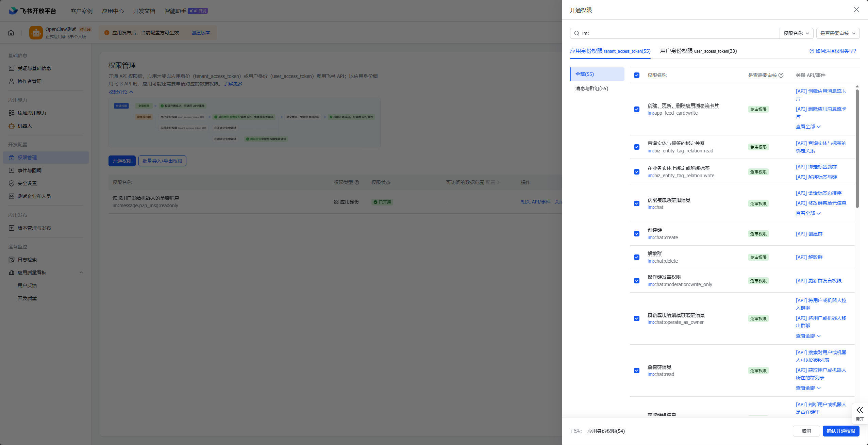
Task: Open 日志检索 in sidebar
Action: coord(27,260)
